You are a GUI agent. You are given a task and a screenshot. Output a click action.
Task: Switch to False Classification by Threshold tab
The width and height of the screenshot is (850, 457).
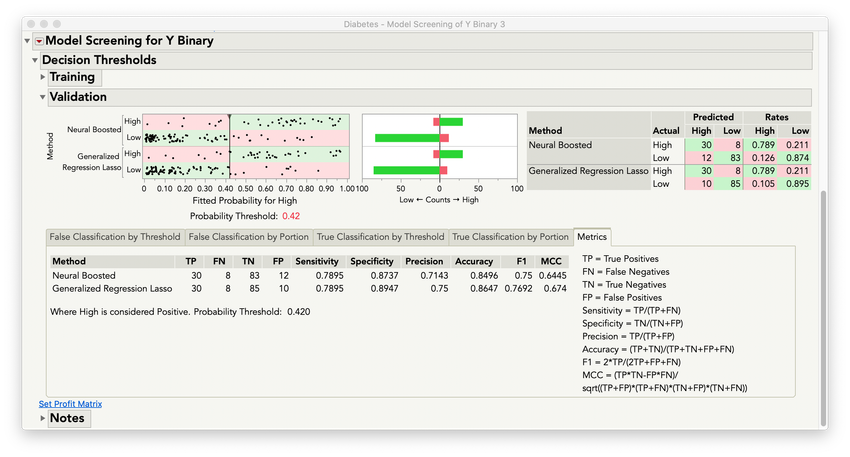click(x=115, y=237)
